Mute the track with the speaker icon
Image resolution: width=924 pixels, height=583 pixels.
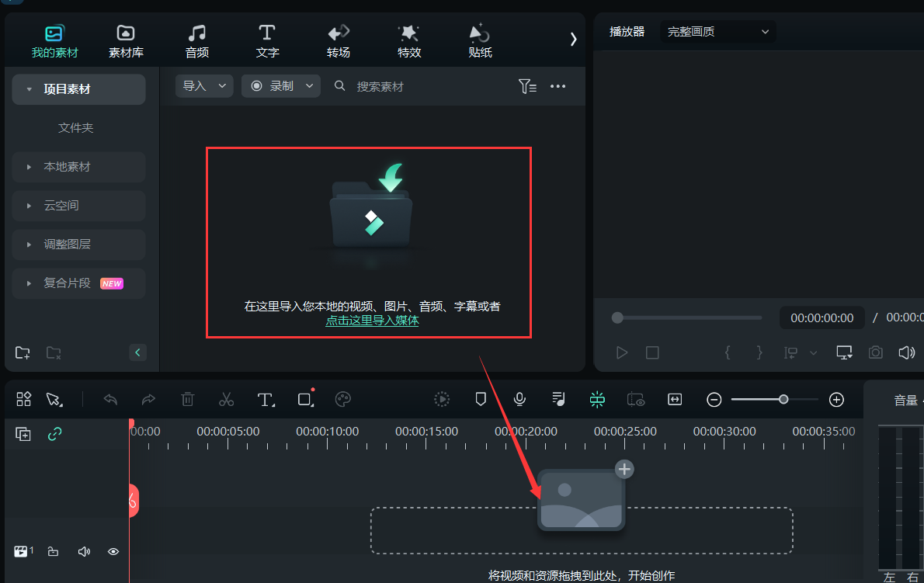pos(84,552)
